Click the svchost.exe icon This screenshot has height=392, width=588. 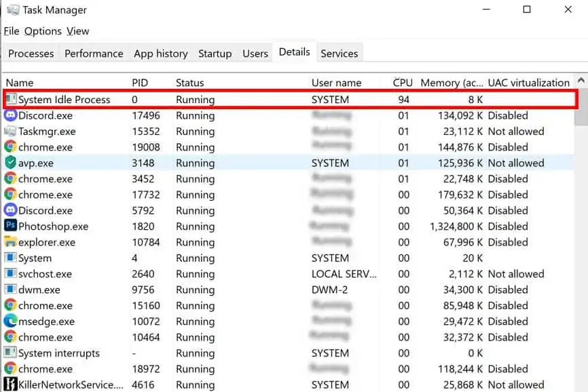pos(8,274)
